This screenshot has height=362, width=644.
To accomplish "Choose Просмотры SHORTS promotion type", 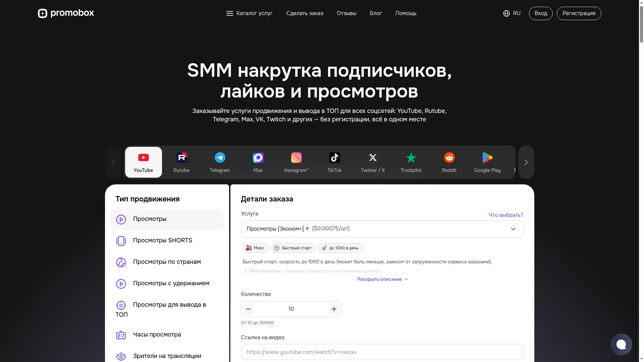I will pos(167,241).
